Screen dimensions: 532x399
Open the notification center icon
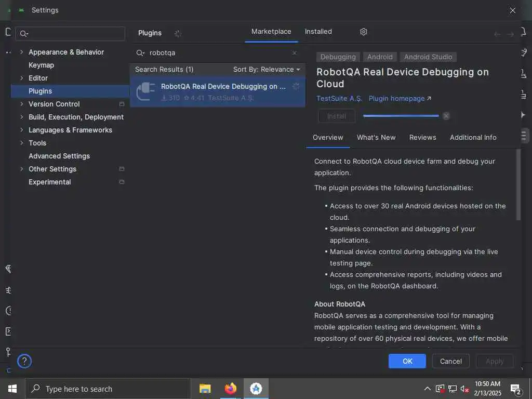tap(516, 390)
